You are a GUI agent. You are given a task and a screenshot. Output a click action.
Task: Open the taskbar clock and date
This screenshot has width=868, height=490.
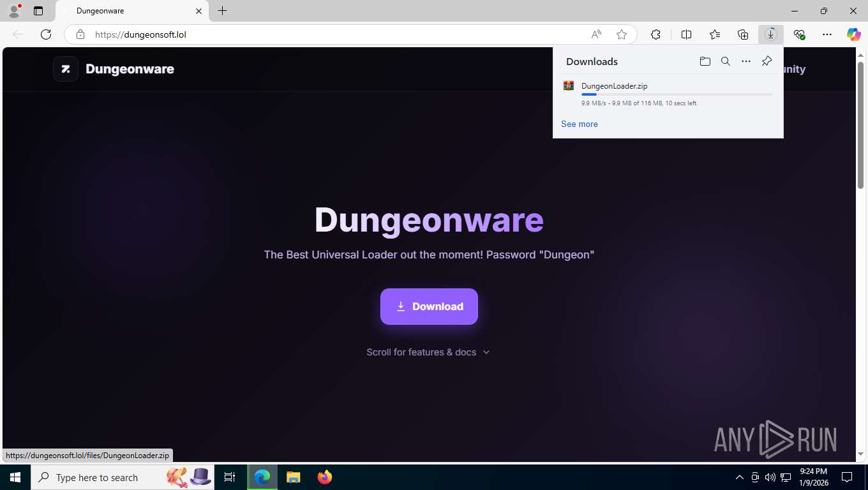pyautogui.click(x=813, y=477)
